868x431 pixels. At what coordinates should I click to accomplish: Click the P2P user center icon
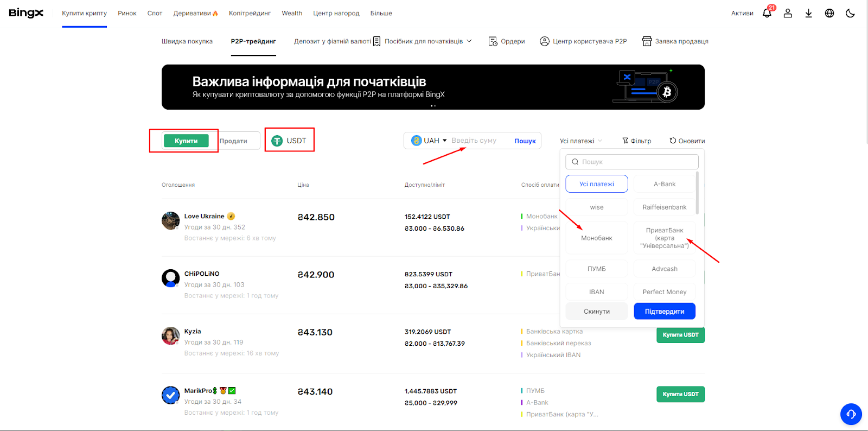click(545, 41)
